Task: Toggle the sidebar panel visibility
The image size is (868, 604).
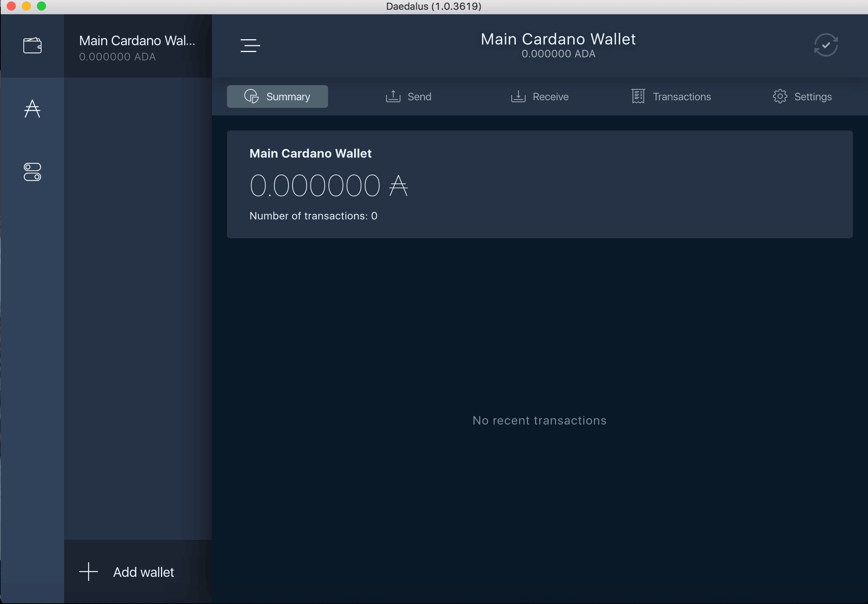Action: [250, 46]
